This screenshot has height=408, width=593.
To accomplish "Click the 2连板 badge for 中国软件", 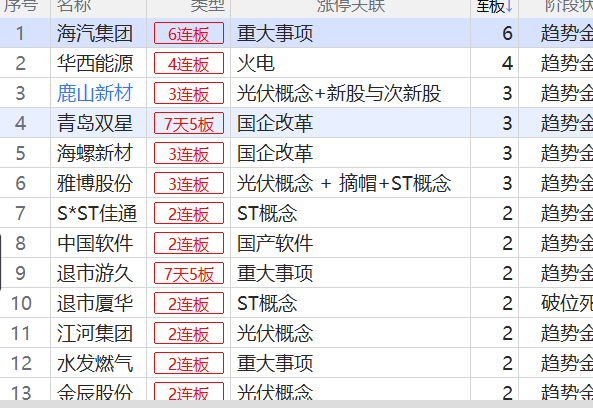I will 189,243.
